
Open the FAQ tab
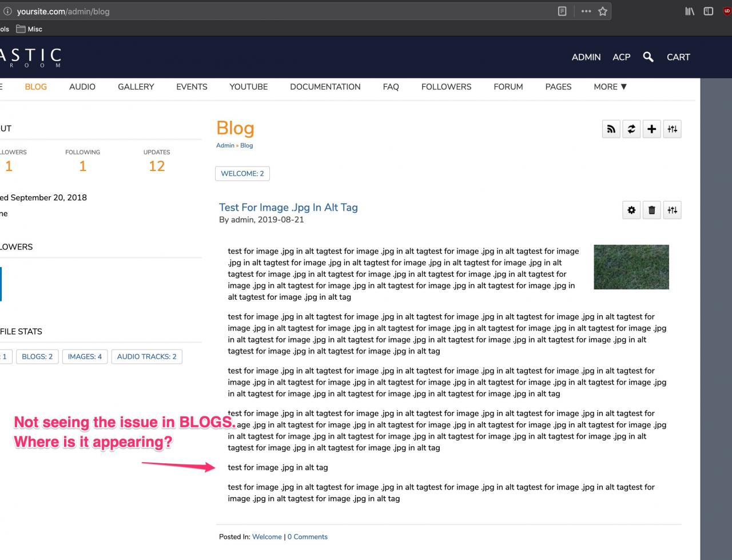click(x=391, y=87)
